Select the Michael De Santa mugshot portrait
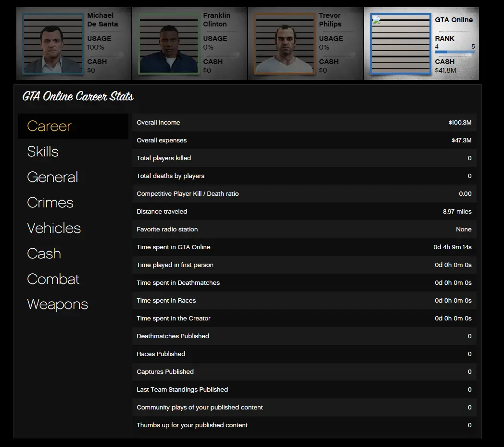This screenshot has width=504, height=447. (53, 44)
